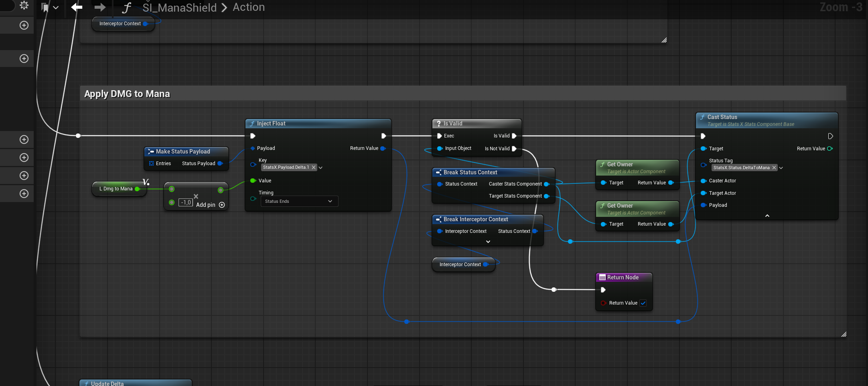Viewport: 868px width, 386px height.
Task: Click the Is Valid macro node header
Action: pyautogui.click(x=453, y=123)
